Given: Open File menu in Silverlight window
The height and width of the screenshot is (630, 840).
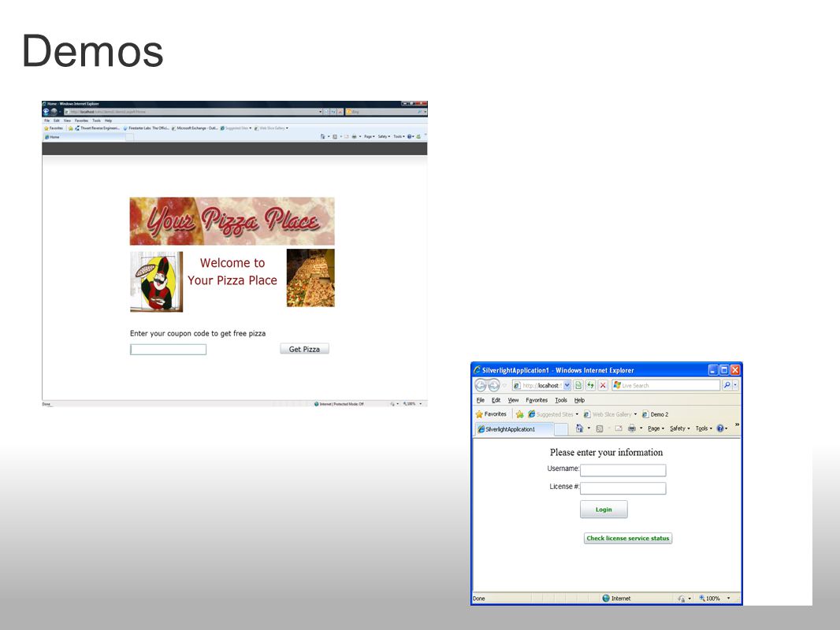Looking at the screenshot, I should (481, 400).
